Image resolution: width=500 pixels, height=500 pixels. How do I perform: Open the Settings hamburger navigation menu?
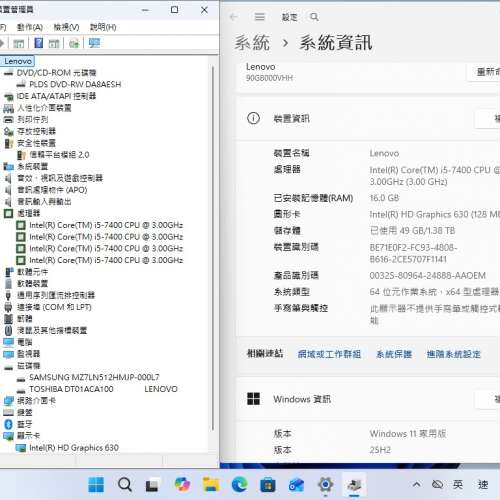click(x=260, y=17)
